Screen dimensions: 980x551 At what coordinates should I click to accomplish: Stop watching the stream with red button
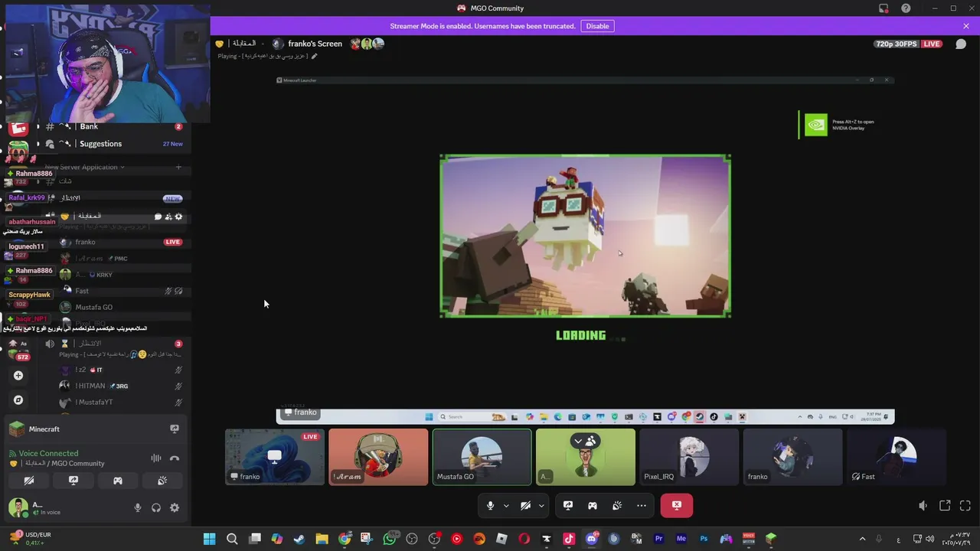(677, 506)
